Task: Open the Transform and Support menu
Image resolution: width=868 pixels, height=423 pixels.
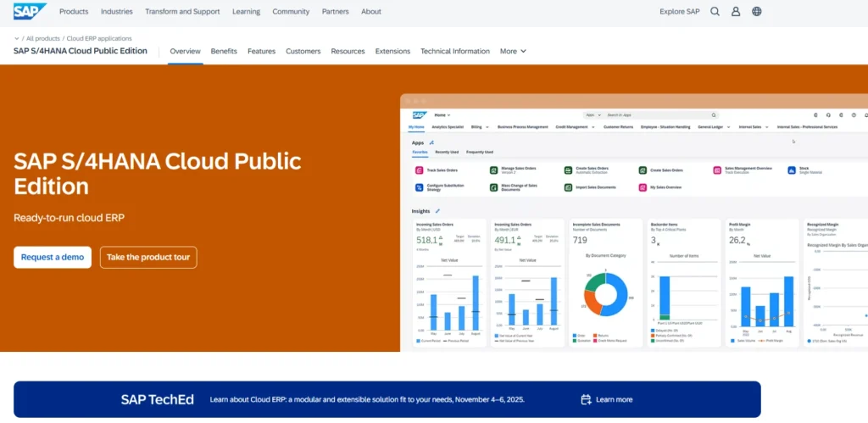Action: coord(182,11)
